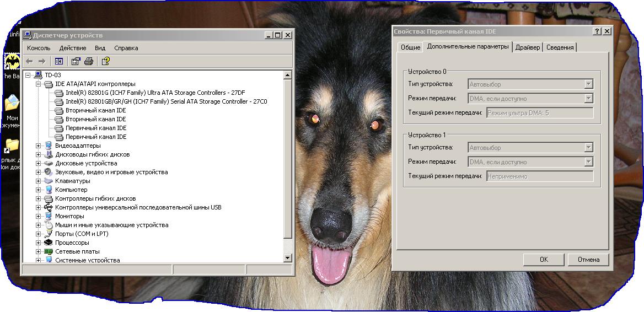Click the printer icon in the toolbar
This screenshot has height=312, width=644.
88,61
